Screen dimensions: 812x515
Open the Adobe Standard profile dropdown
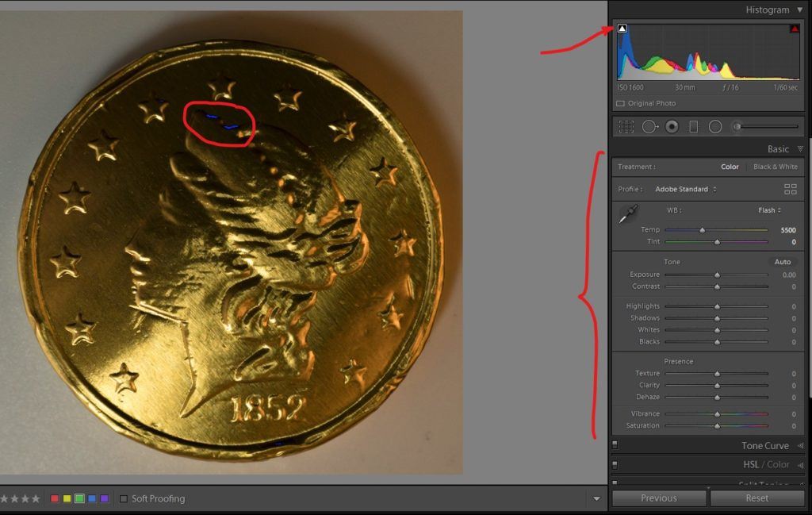tap(686, 189)
